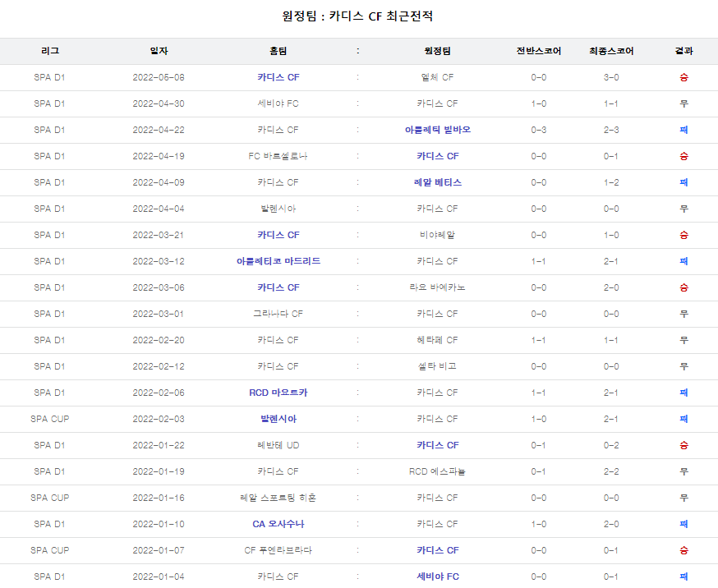The height and width of the screenshot is (588, 718).
Task: Click the date 2022-02-06
Action: click(159, 393)
